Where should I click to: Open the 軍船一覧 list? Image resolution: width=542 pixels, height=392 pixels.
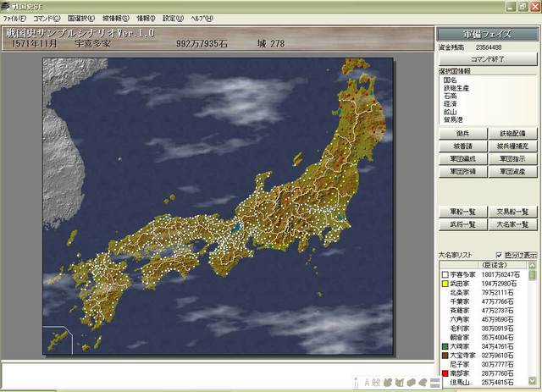tap(463, 212)
